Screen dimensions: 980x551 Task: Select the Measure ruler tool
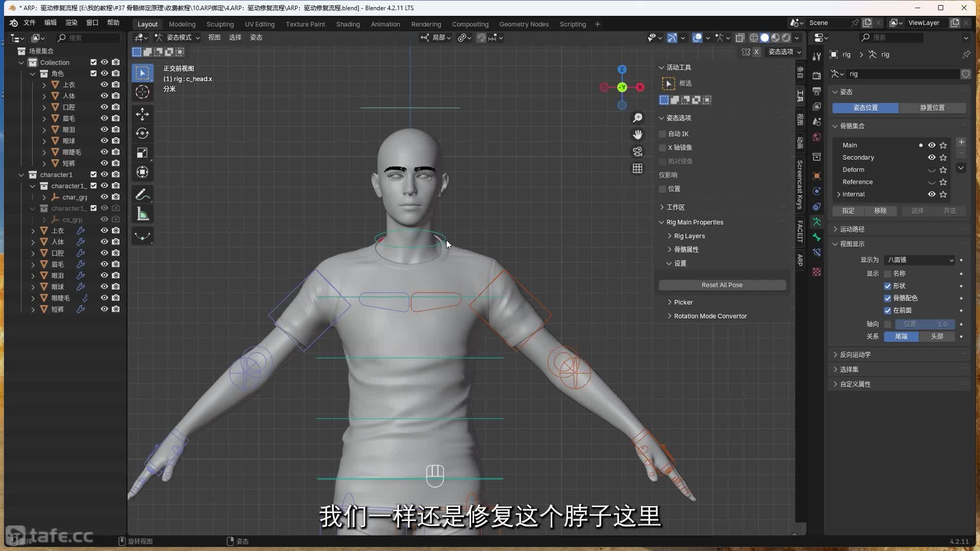click(142, 214)
